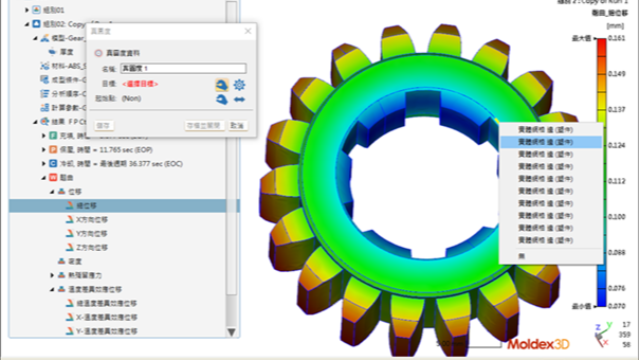
Task: Expand the Packing 11.765 sec node
Action: pyautogui.click(x=44, y=150)
